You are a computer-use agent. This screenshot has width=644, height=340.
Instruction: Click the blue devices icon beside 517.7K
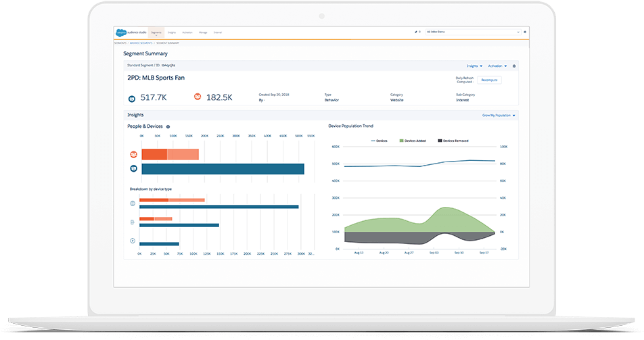click(132, 98)
